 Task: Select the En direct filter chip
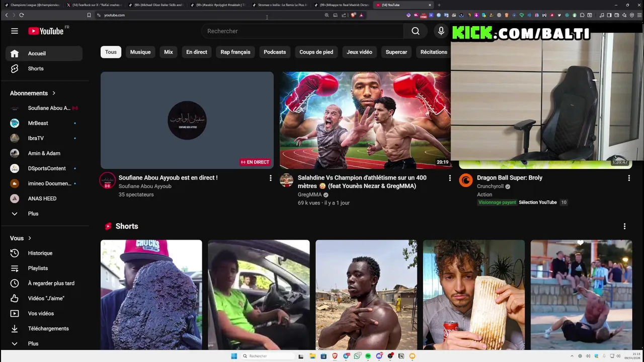click(197, 52)
